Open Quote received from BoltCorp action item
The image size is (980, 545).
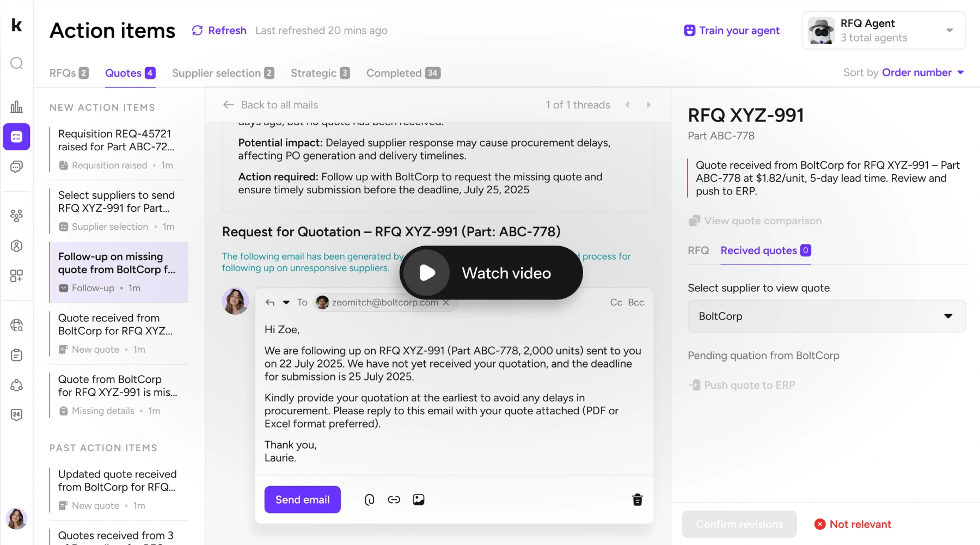coord(116,325)
